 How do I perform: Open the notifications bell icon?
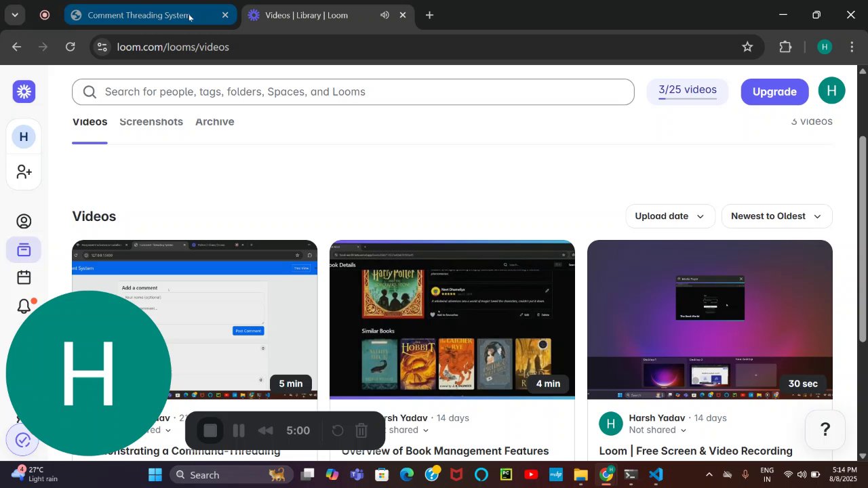coord(24,306)
